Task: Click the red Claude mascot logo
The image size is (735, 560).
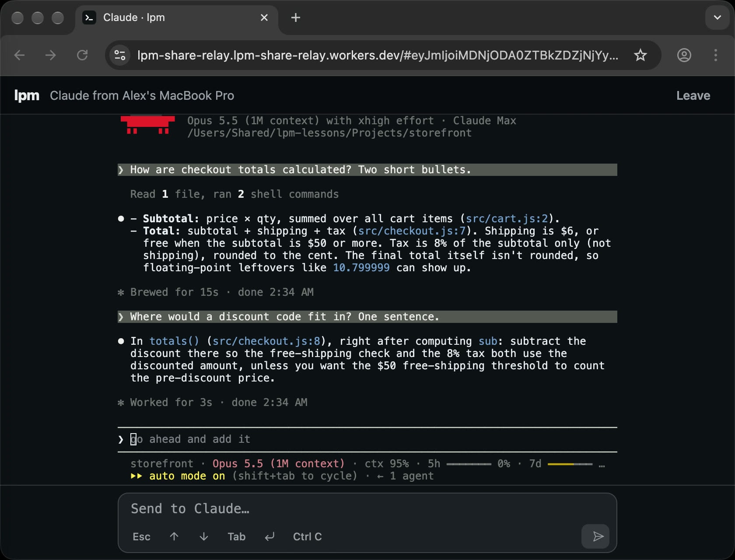Action: pos(148,125)
